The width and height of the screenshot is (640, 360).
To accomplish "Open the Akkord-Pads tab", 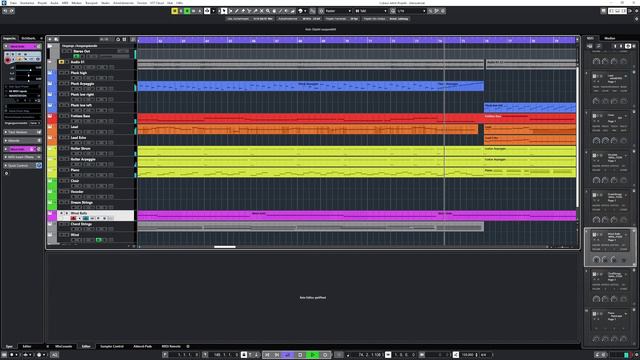I will tap(142, 347).
